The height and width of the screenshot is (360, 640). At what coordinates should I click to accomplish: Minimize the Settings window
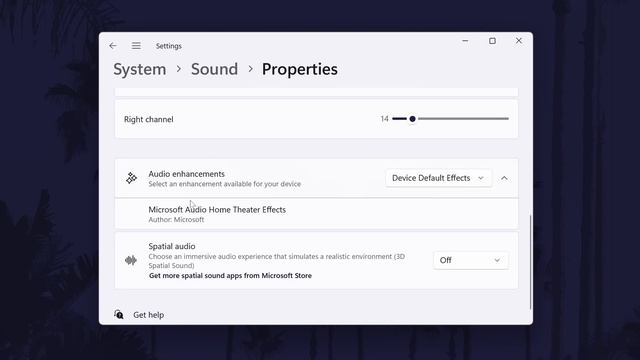tap(465, 41)
